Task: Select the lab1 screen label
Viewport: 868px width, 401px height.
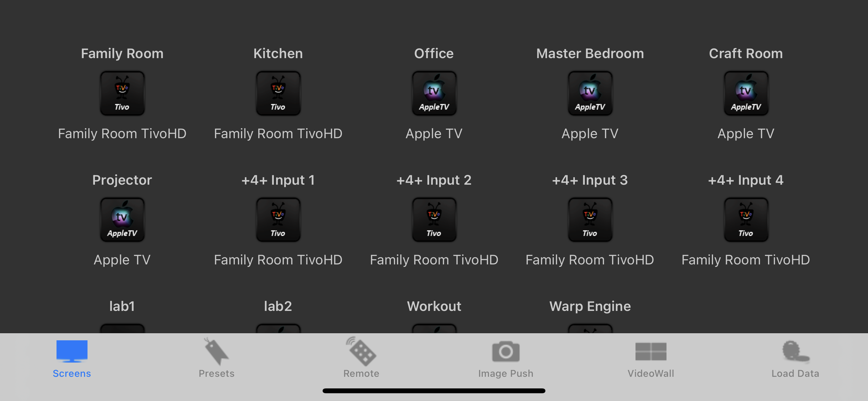Action: (x=122, y=306)
